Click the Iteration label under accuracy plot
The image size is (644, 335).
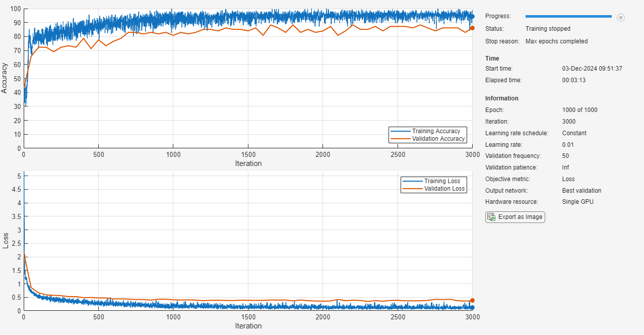pyautogui.click(x=248, y=163)
